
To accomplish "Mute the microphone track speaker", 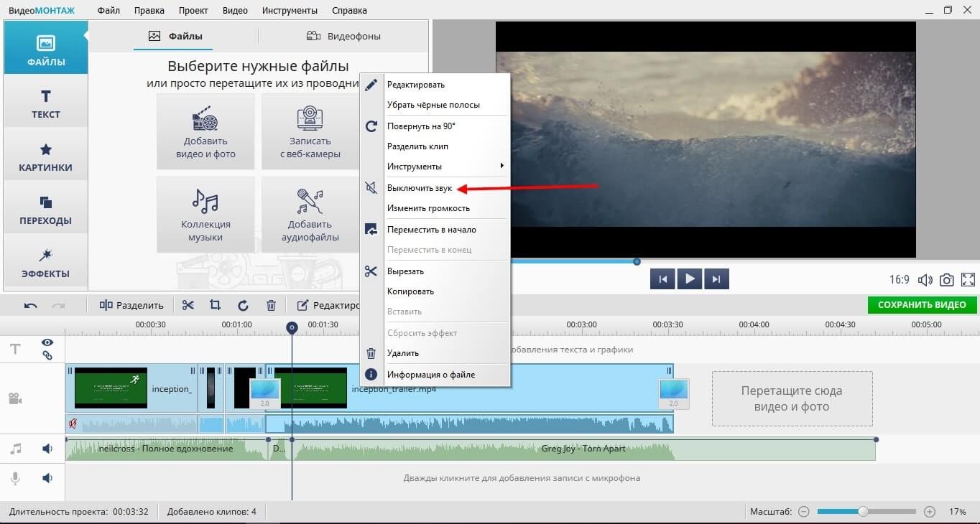I will coord(47,478).
